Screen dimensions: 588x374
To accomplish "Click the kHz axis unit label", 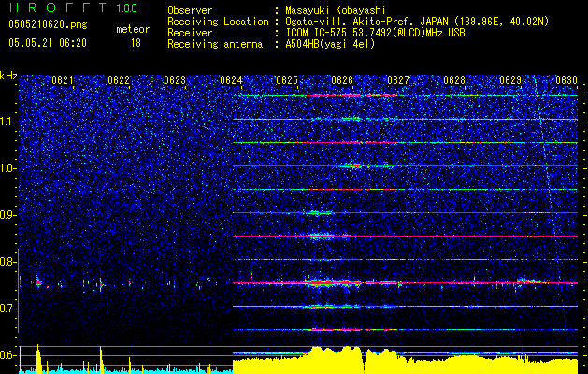I will [x=8, y=76].
